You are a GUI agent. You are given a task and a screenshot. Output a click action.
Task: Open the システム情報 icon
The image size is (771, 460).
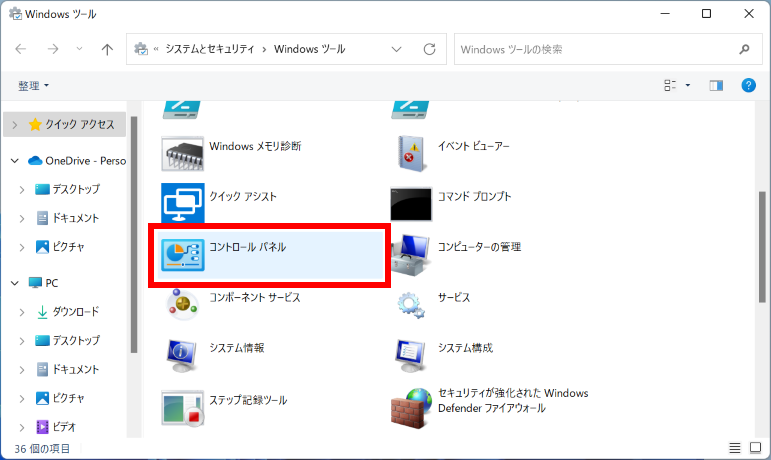(182, 355)
